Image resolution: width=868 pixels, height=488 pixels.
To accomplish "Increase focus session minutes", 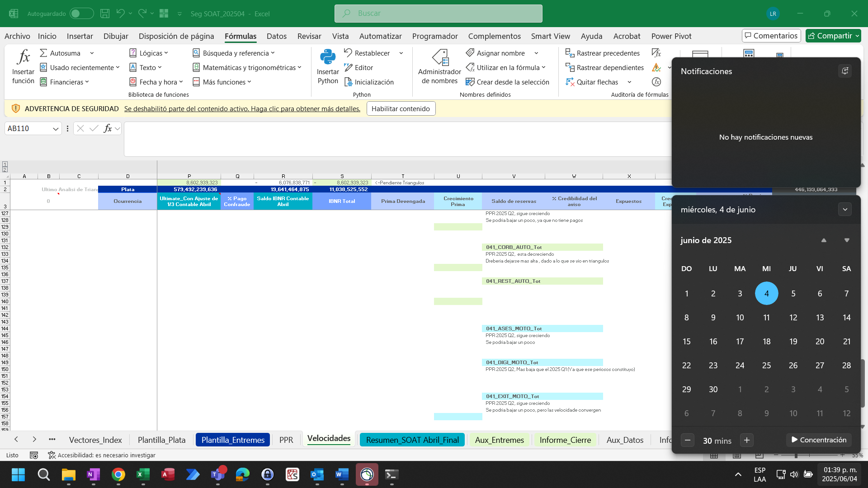I will pos(747,440).
